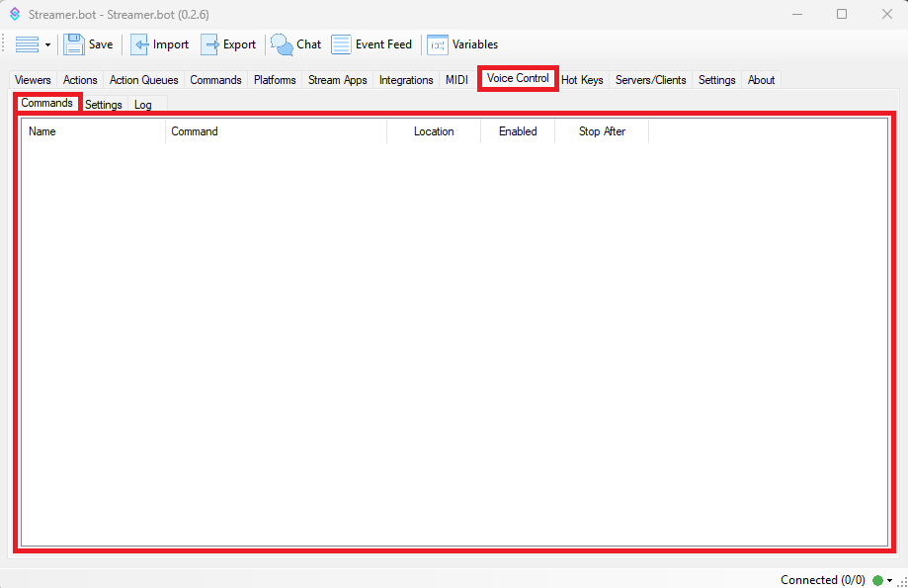The image size is (908, 588).
Task: Open the Event Feed list icon
Action: 341,44
